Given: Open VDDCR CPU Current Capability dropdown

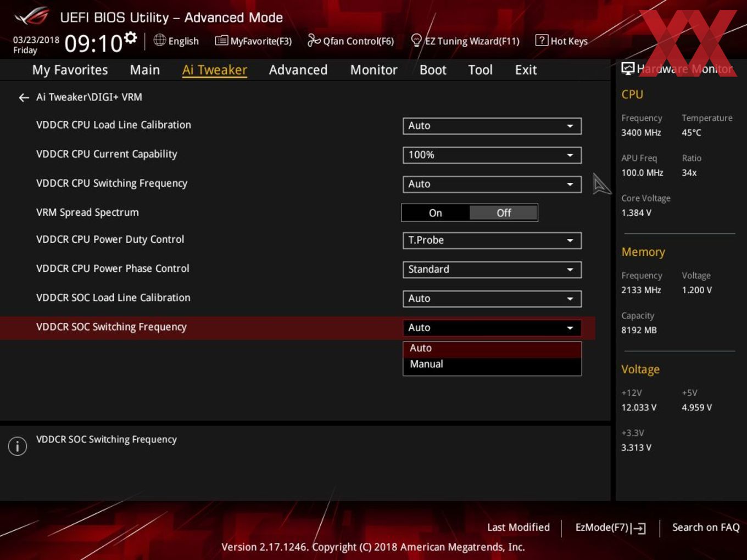Looking at the screenshot, I should point(492,155).
